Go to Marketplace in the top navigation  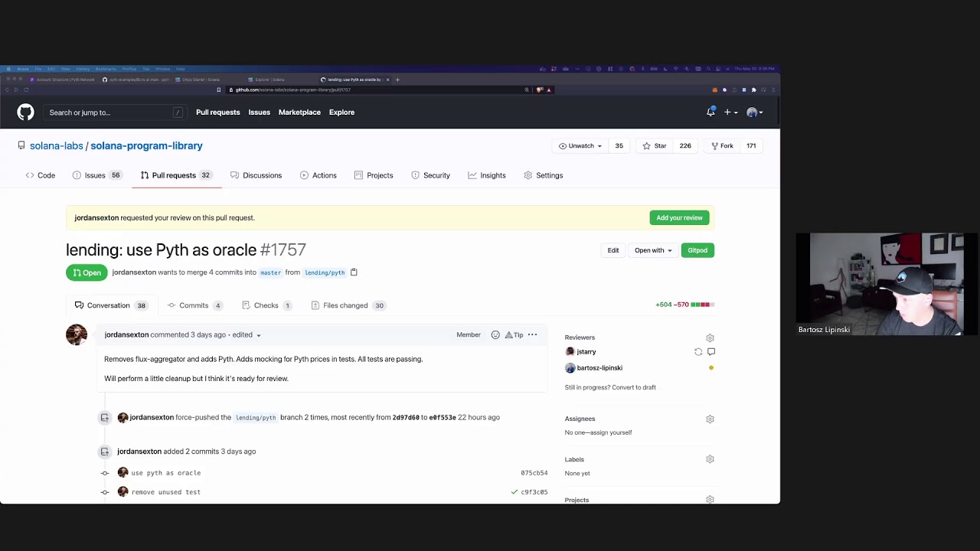pyautogui.click(x=299, y=112)
